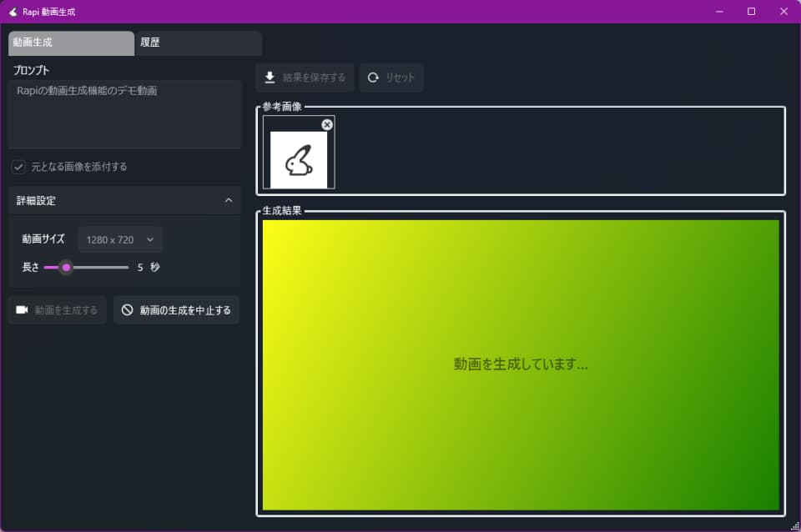Adjust the 長さ slider handle

coord(67,268)
